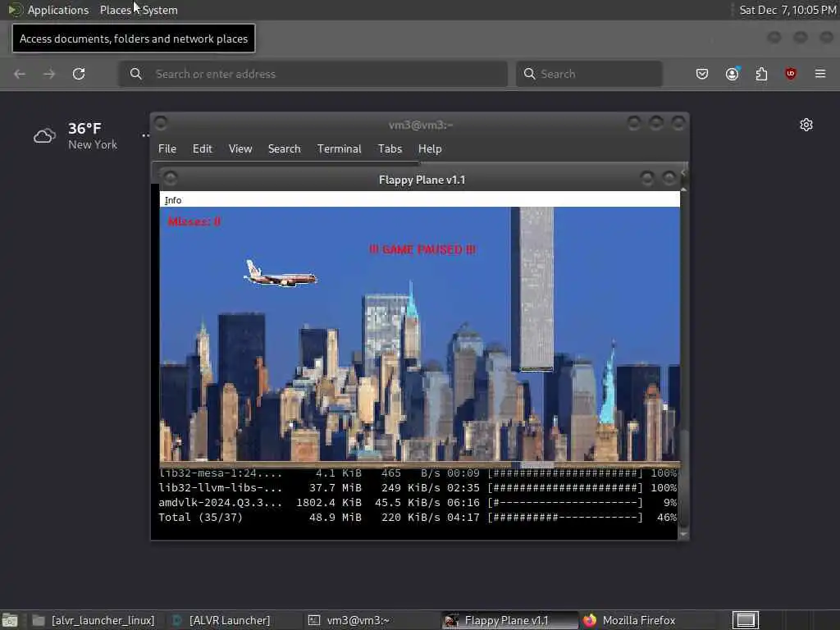Click the amdvlk-2024.Q3.3 download line
Screen dimensions: 840x630
418,503
